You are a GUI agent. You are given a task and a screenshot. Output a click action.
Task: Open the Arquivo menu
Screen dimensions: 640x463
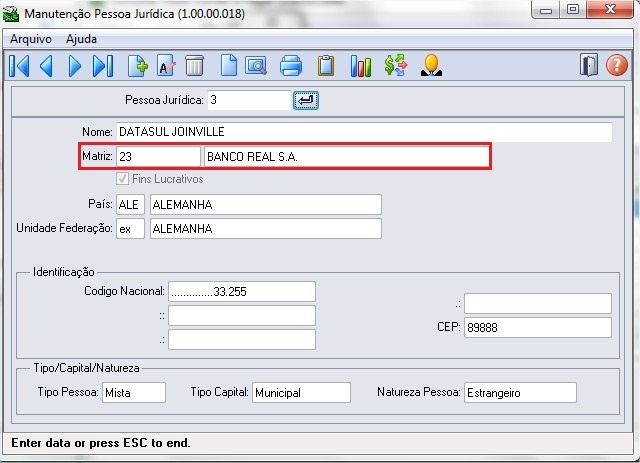(x=31, y=39)
